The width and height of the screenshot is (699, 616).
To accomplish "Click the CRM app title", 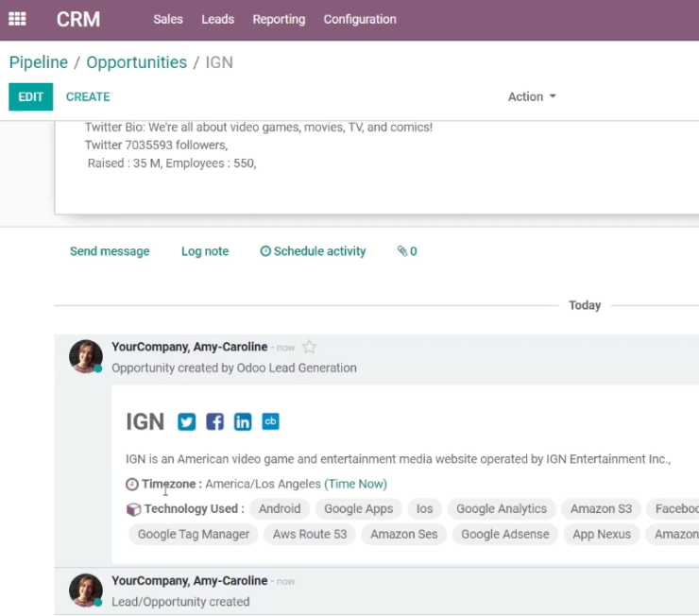I will click(78, 19).
